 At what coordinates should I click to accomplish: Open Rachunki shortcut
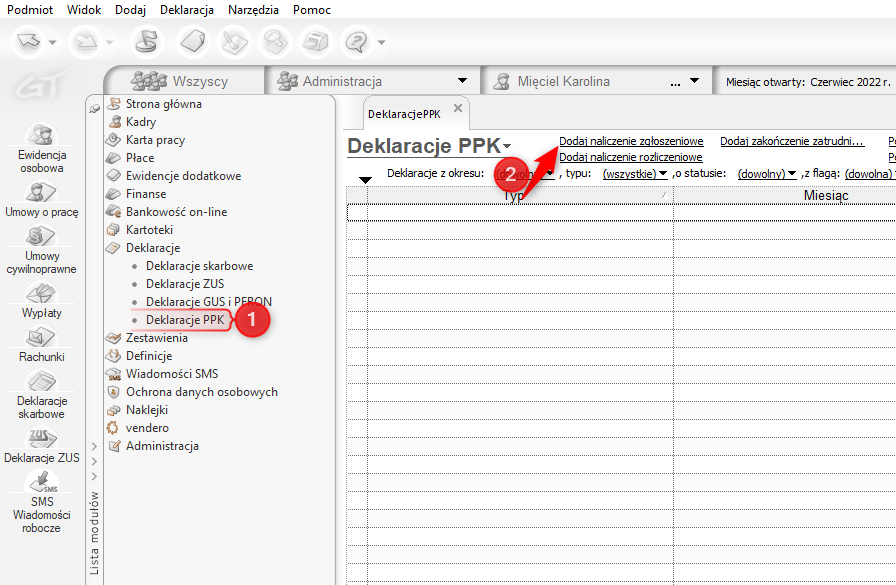pos(42,345)
